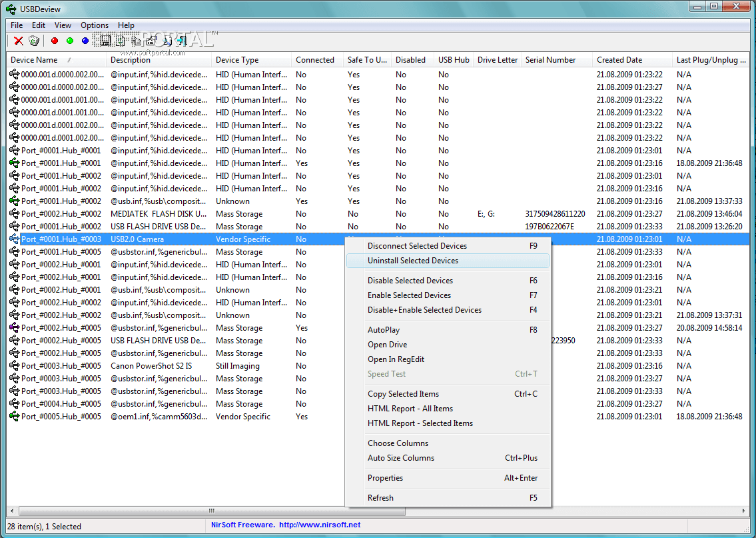The width and height of the screenshot is (756, 538).
Task: Click the exit toolbar icon
Action: 183,41
